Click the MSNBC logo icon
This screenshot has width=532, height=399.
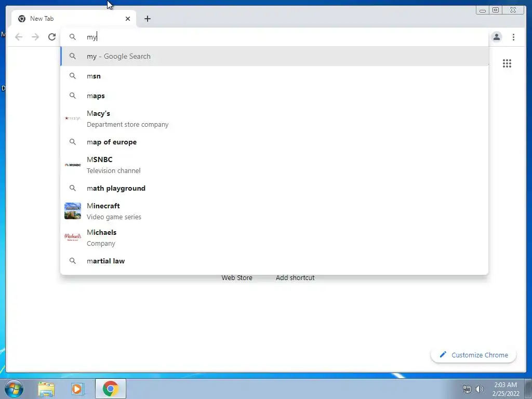(73, 165)
